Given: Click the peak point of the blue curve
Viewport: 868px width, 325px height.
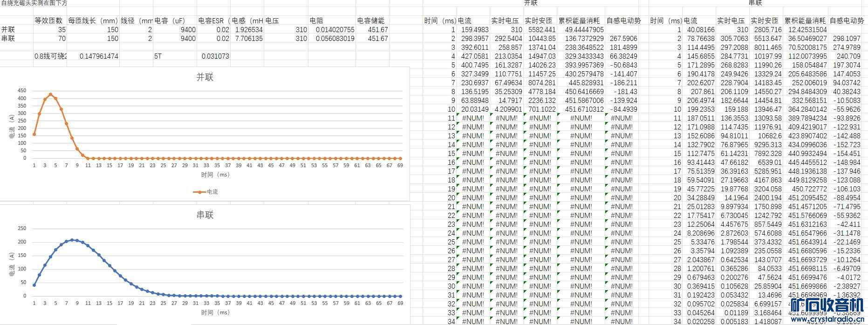Looking at the screenshot, I should pos(72,240).
